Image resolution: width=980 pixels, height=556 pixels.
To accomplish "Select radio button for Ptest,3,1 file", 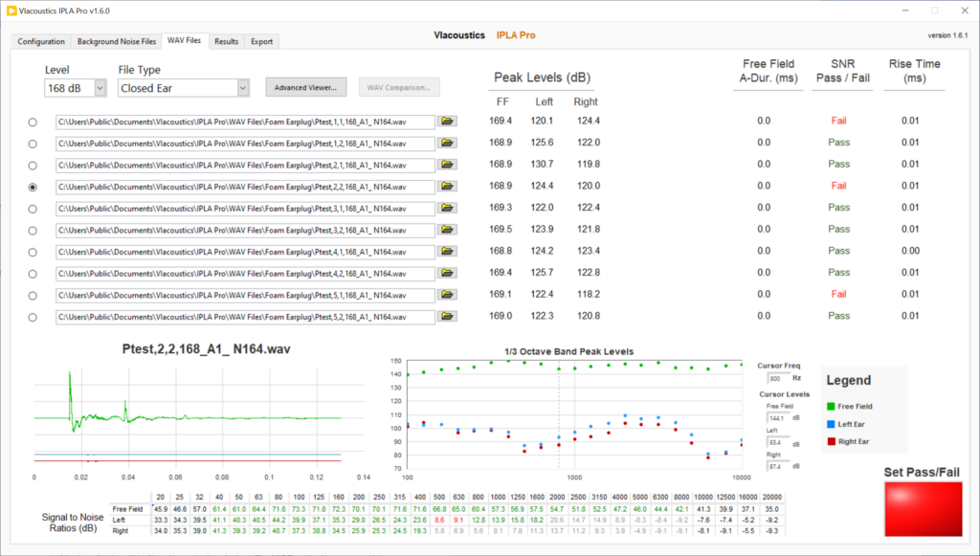I will pyautogui.click(x=33, y=209).
